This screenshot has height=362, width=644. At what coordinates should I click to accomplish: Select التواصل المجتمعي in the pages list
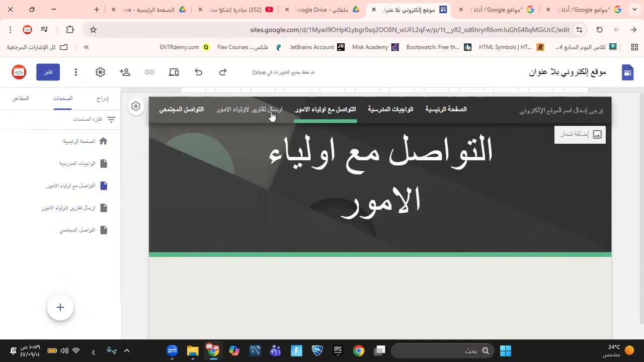[77, 230]
